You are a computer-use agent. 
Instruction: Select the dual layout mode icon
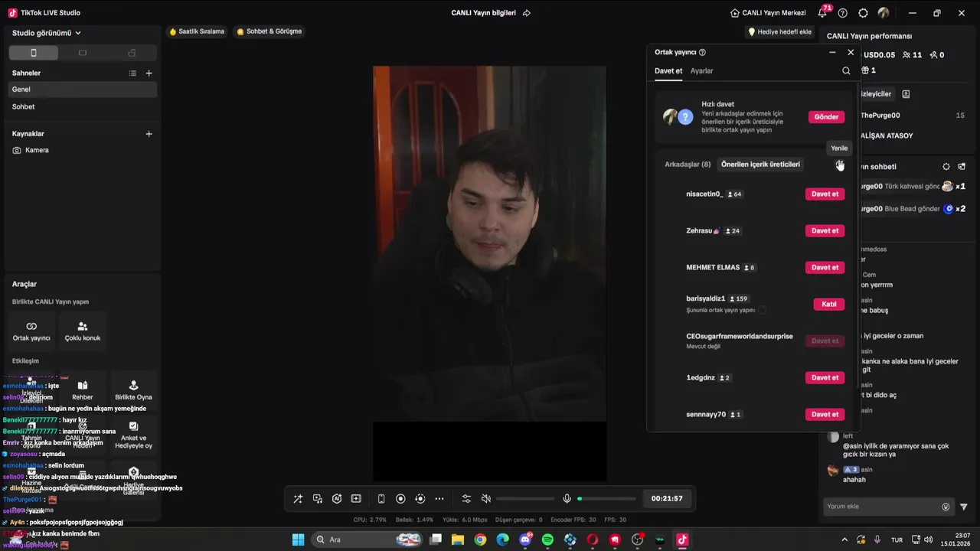(132, 53)
